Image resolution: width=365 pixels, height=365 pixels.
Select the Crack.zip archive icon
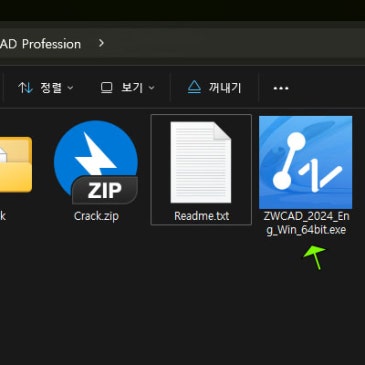[x=96, y=162]
